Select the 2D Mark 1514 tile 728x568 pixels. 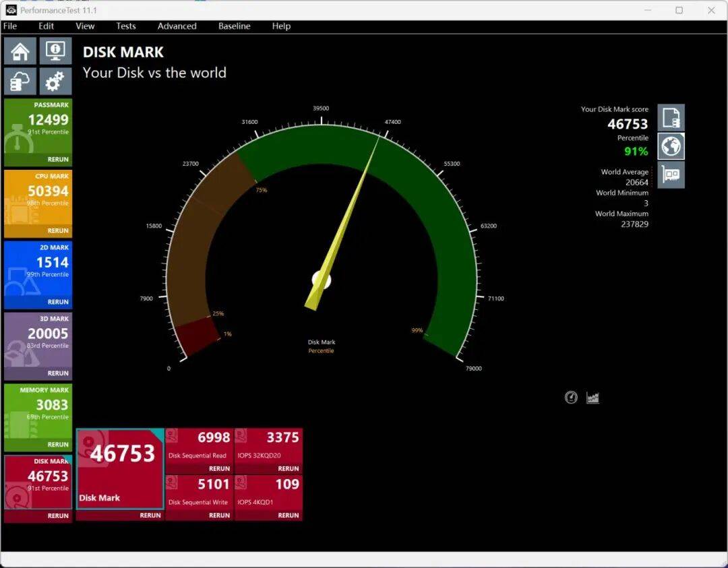click(x=38, y=269)
